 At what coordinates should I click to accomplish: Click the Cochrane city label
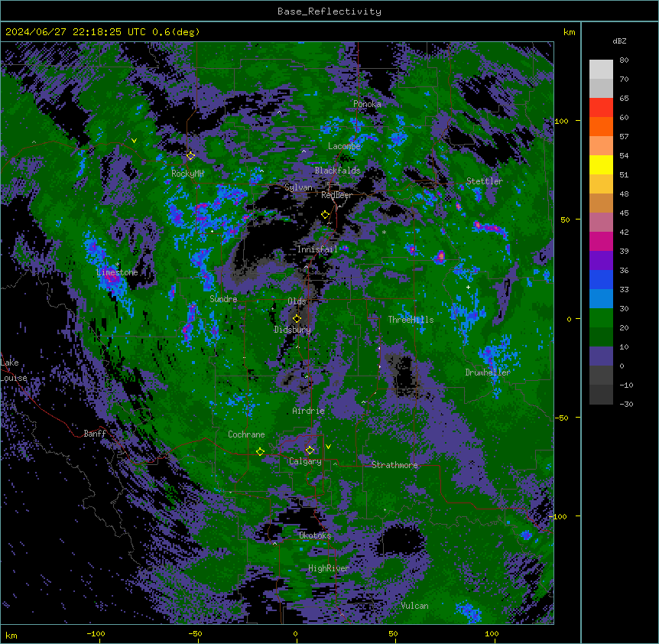pyautogui.click(x=246, y=434)
